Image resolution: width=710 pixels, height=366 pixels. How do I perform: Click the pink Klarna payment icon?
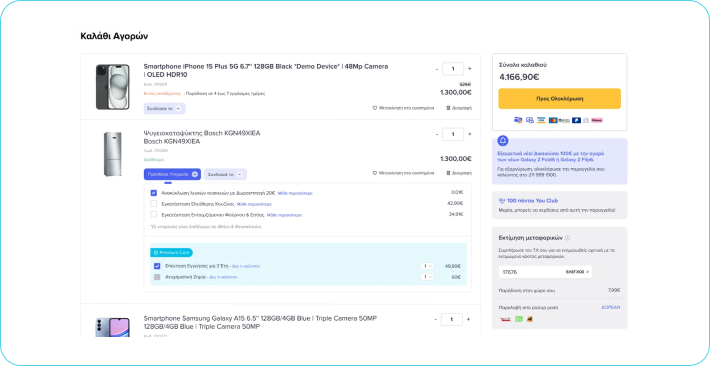point(597,120)
